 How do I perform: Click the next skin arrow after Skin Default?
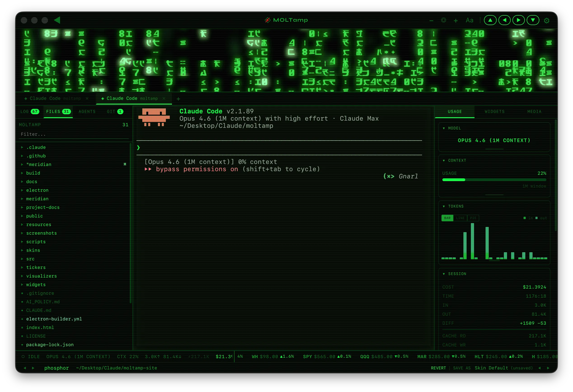[x=548, y=368]
